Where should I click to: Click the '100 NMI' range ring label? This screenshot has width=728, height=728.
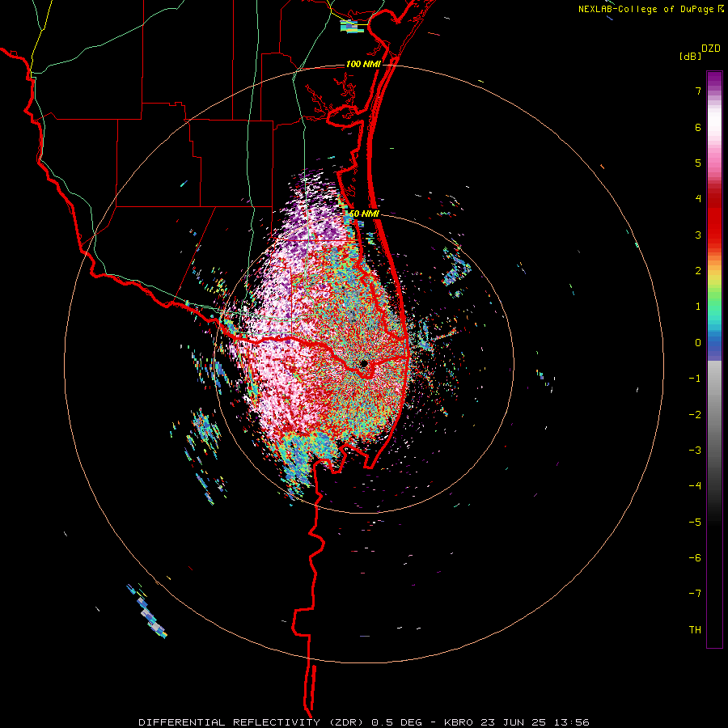363,64
